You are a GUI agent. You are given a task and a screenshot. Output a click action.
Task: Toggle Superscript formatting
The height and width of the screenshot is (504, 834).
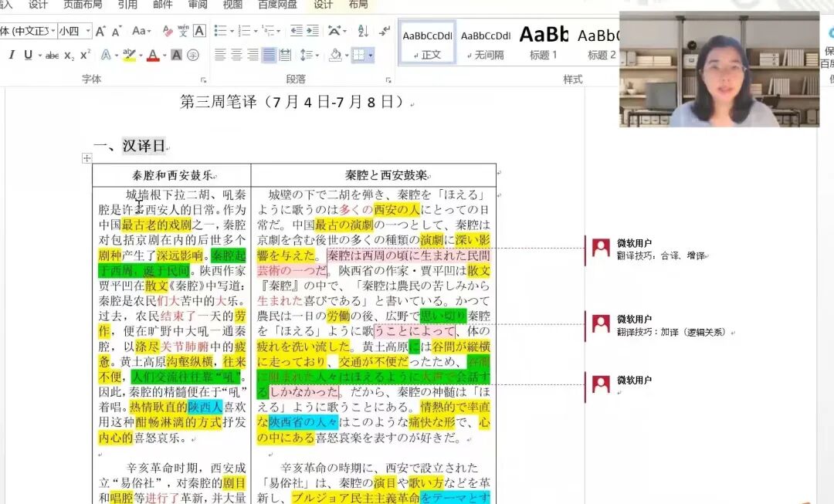(x=85, y=55)
